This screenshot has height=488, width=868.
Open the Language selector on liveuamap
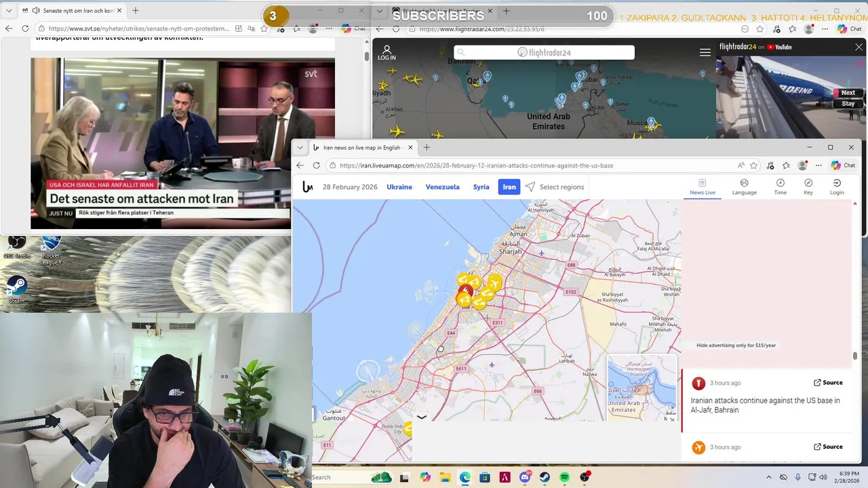click(744, 187)
